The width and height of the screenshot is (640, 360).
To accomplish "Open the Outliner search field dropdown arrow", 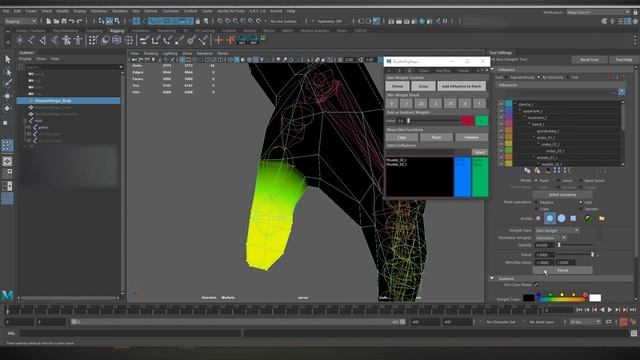I will pyautogui.click(x=121, y=67).
